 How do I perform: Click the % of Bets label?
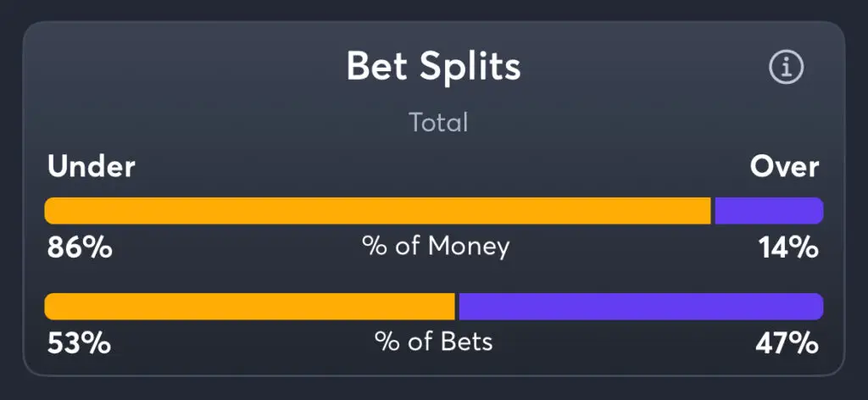point(433,342)
